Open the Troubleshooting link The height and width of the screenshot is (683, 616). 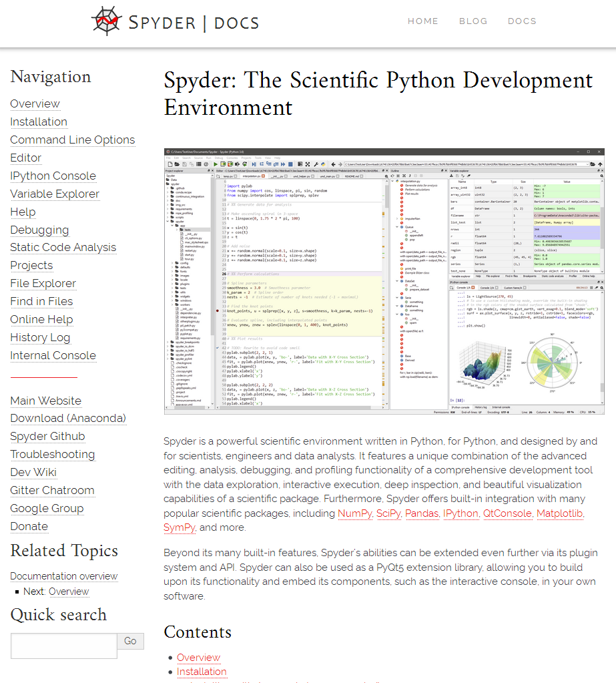pos(53,454)
